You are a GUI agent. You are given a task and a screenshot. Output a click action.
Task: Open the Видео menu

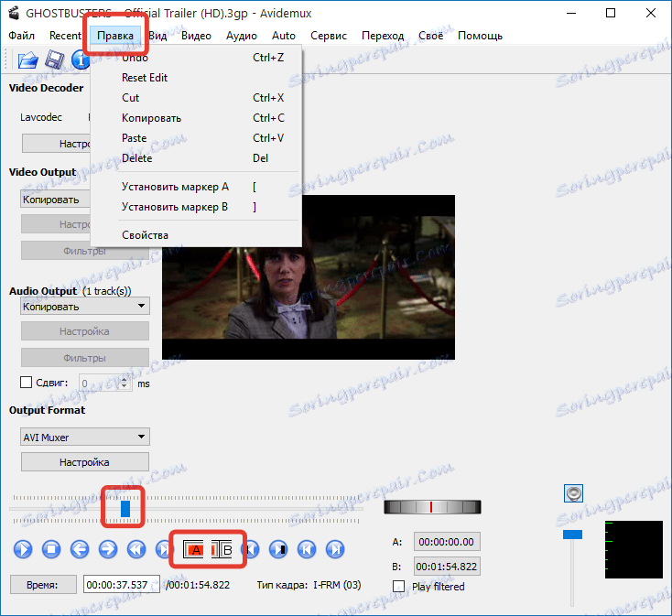point(196,36)
